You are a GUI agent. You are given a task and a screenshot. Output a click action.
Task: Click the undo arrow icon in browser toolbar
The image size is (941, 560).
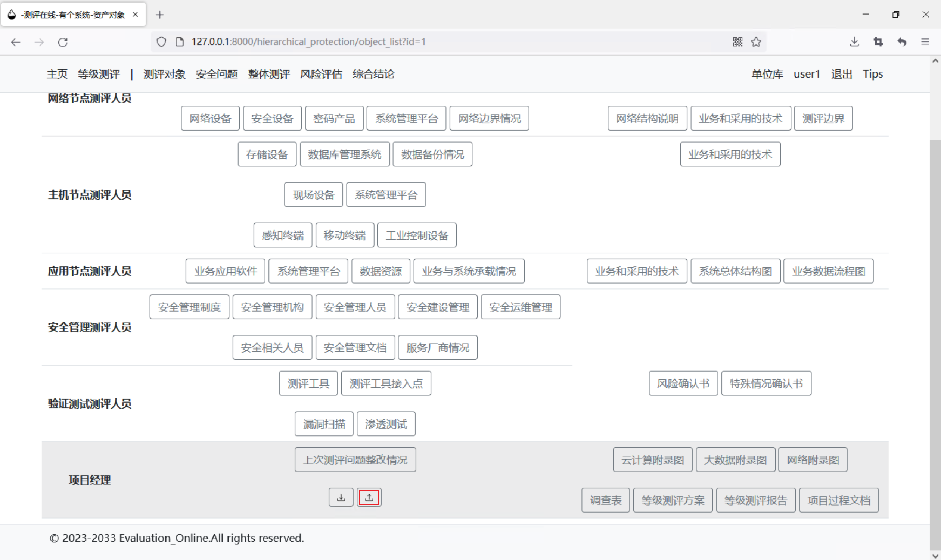click(x=902, y=42)
